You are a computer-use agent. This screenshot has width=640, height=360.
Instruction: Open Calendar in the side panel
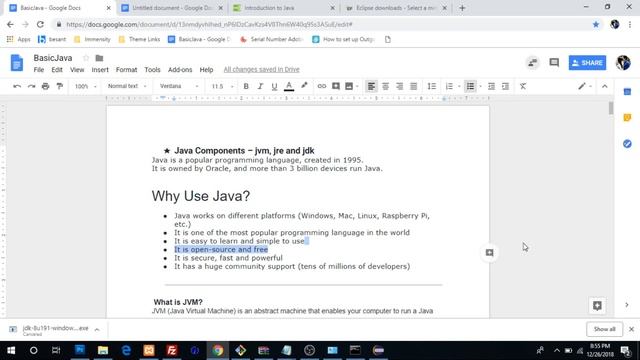627,92
